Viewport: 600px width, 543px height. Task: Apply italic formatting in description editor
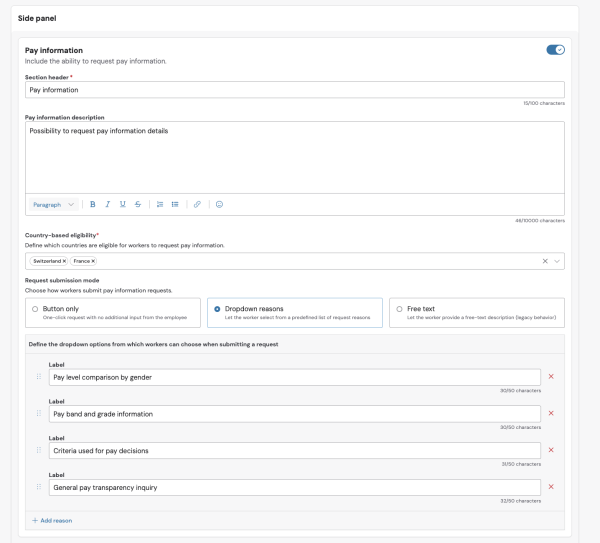click(x=108, y=204)
